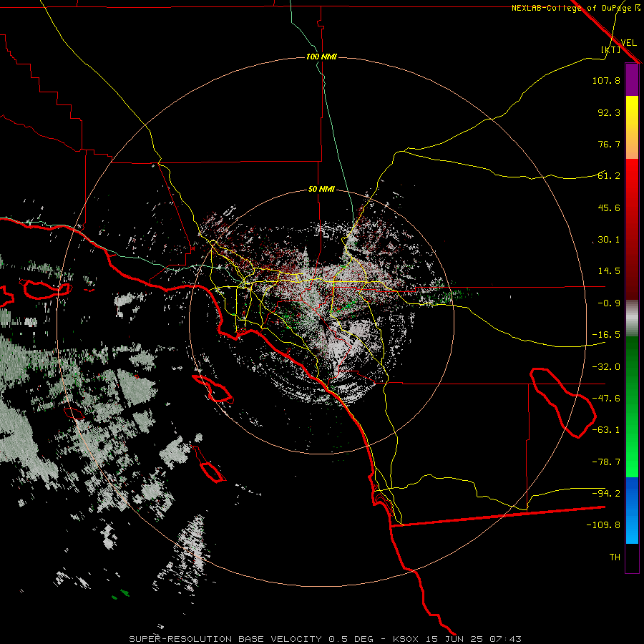This screenshot has width=644, height=644.
Task: Click the [KT] units label
Action: click(x=611, y=49)
